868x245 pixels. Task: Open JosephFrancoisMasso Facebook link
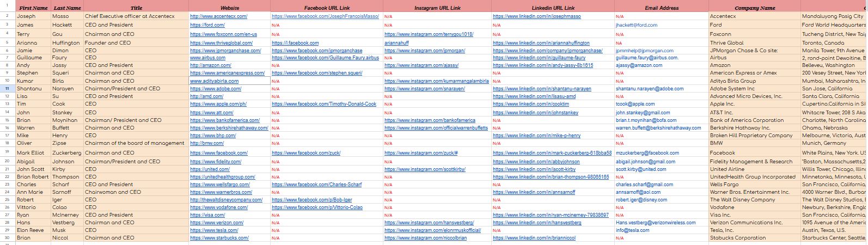coord(325,16)
